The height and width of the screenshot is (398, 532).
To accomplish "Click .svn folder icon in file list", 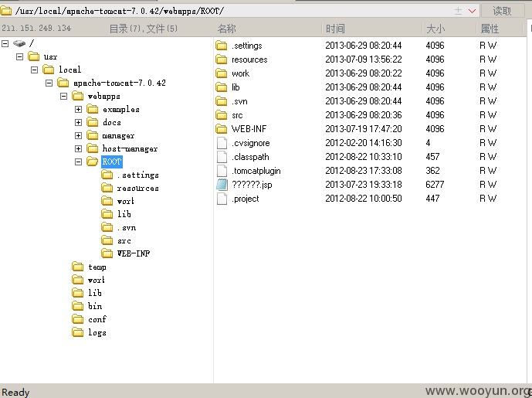I will (221, 101).
